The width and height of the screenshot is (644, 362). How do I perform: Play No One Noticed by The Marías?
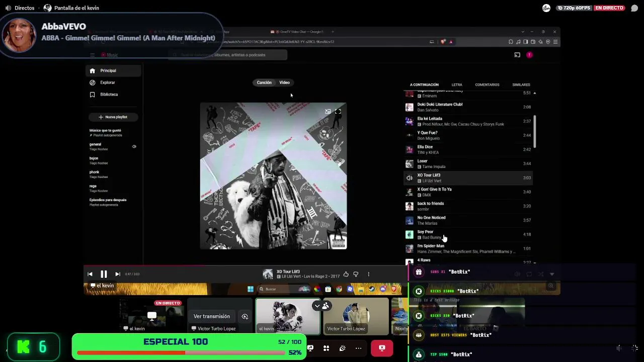[468, 220]
